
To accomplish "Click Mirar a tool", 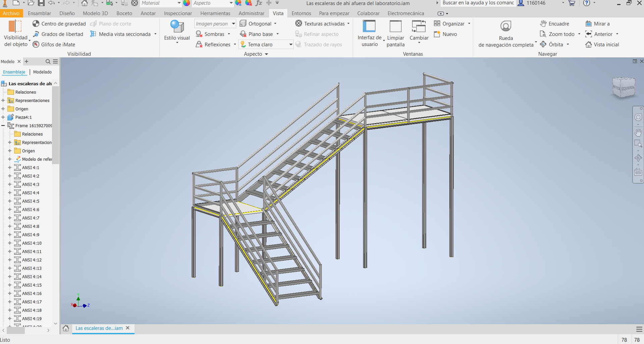I will point(597,24).
